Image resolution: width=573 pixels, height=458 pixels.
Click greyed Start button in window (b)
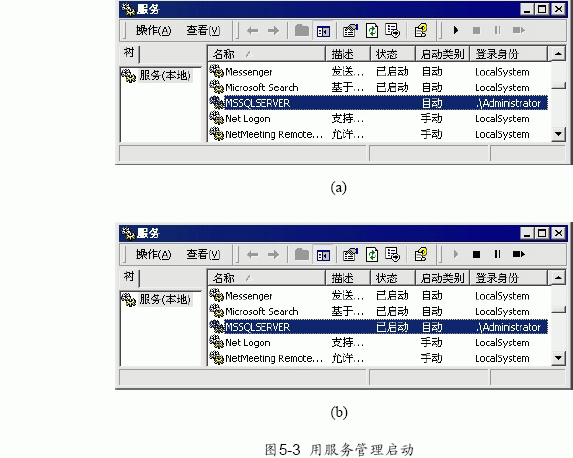point(456,254)
